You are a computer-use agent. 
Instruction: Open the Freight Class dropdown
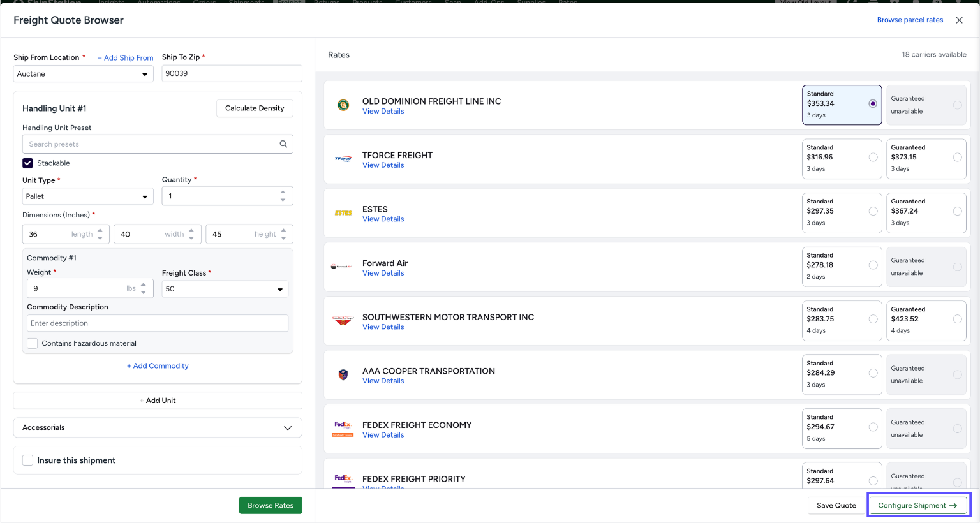click(225, 289)
